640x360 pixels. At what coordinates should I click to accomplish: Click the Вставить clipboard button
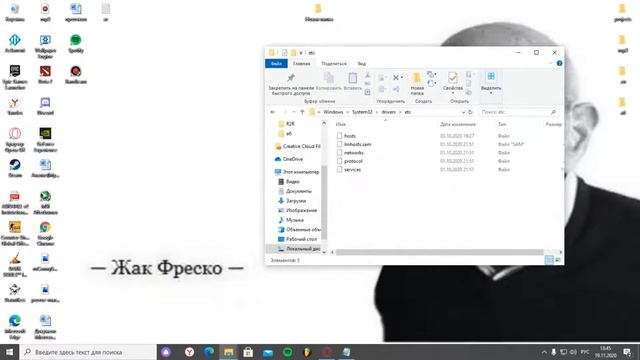[353, 82]
